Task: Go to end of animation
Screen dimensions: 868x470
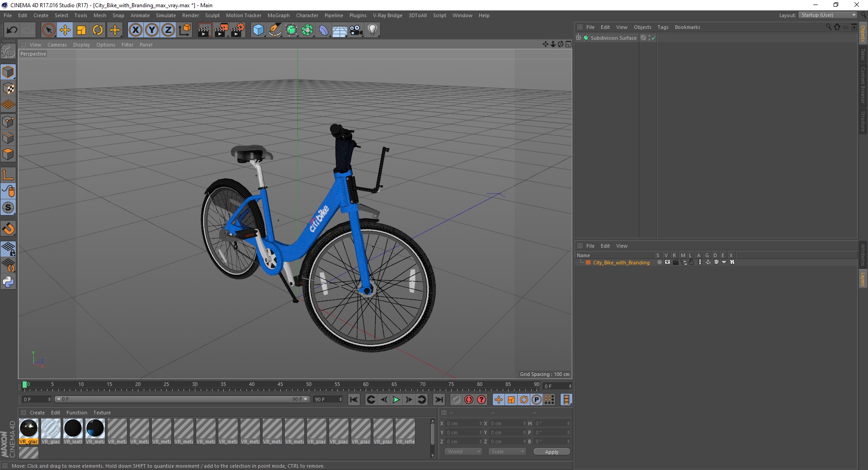Action: (x=439, y=399)
